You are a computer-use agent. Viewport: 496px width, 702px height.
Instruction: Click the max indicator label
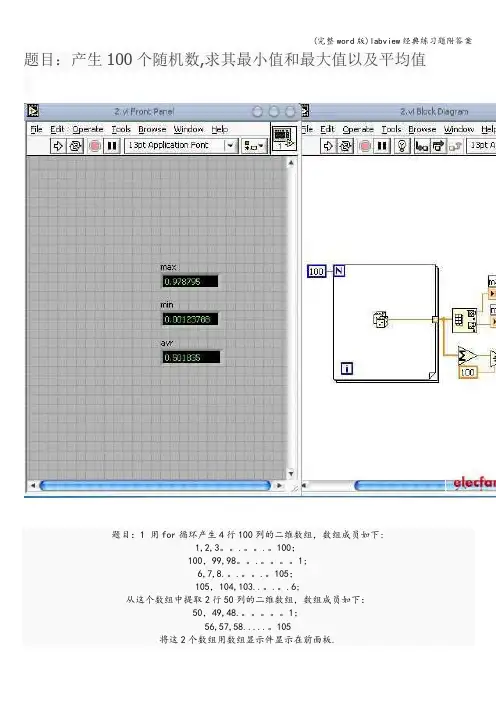(168, 267)
